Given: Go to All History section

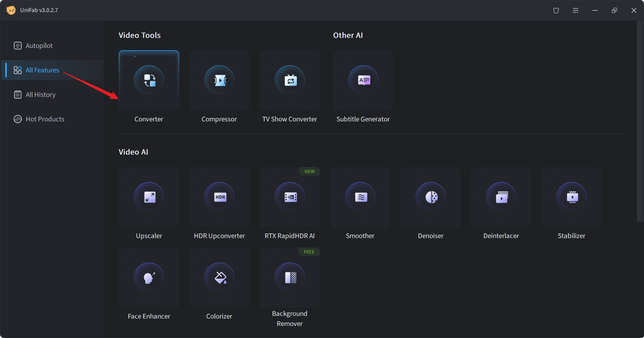Looking at the screenshot, I should pyautogui.click(x=40, y=95).
